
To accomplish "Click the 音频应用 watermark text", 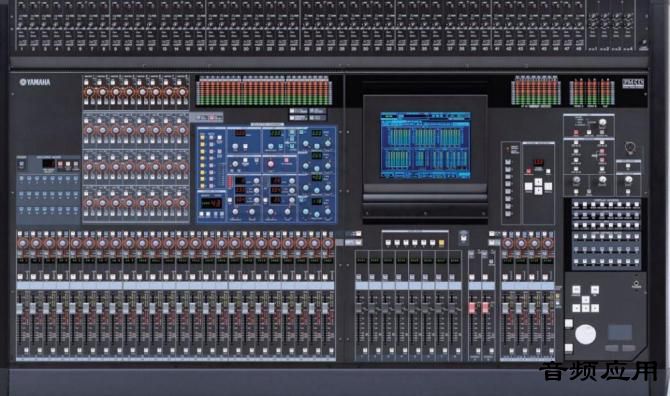I will coord(598,371).
